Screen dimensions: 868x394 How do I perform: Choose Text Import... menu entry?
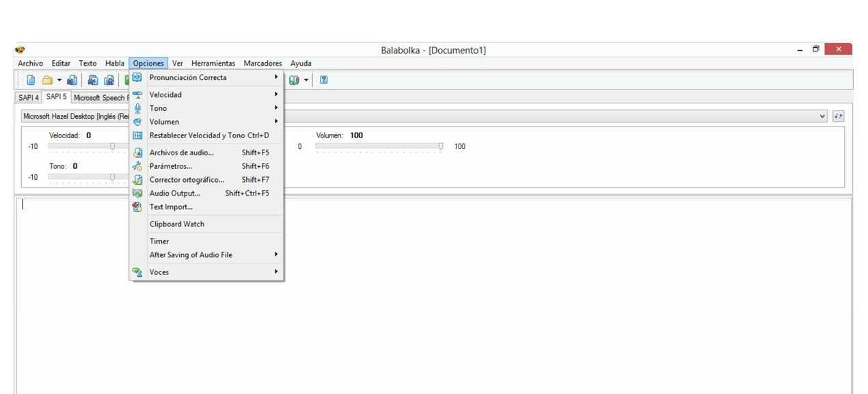[x=206, y=207]
